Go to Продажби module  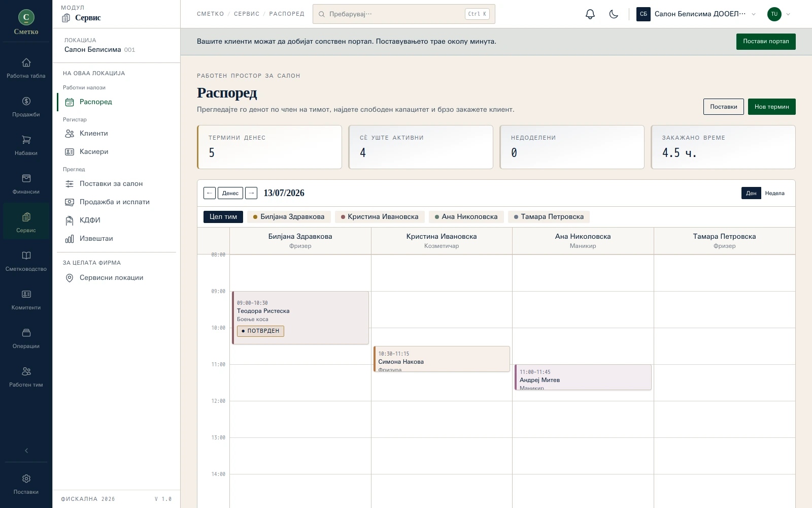click(26, 107)
